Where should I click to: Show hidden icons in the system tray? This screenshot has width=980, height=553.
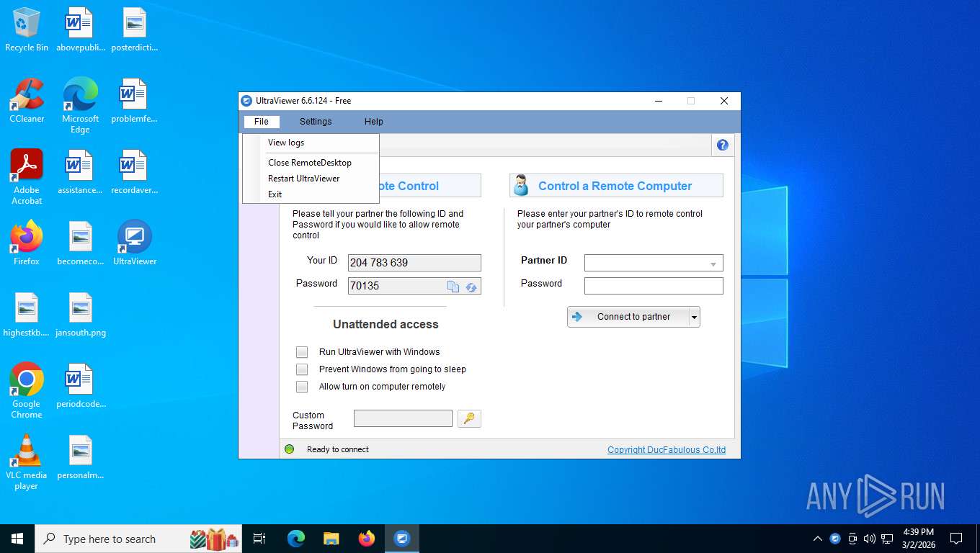(817, 539)
